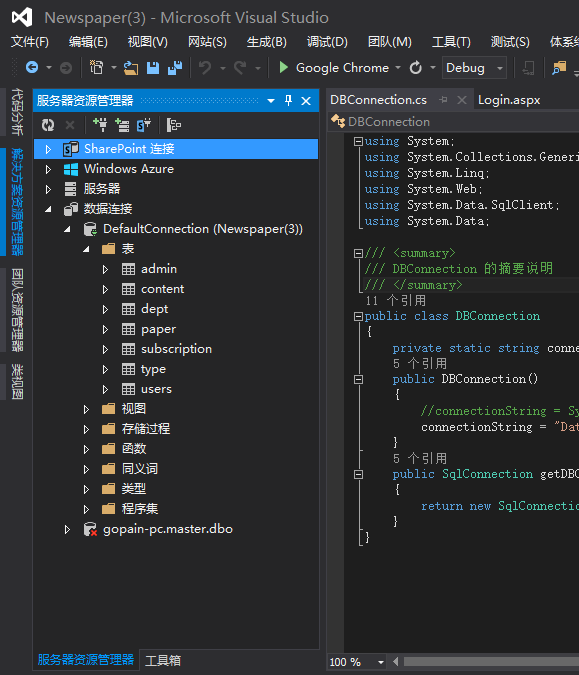Expand the 视图 folder
This screenshot has width=579, height=675.
[86, 409]
